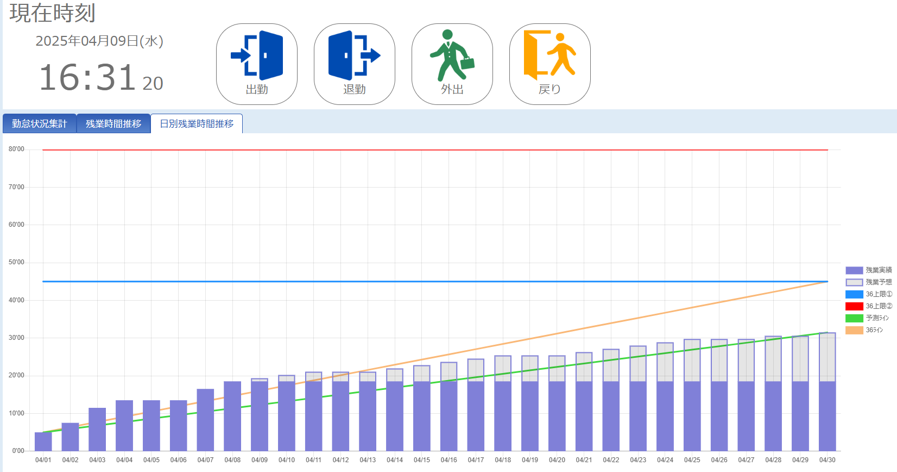Hide the 36上限① blue line via legend
Screen dimensions: 897x472
854,295
